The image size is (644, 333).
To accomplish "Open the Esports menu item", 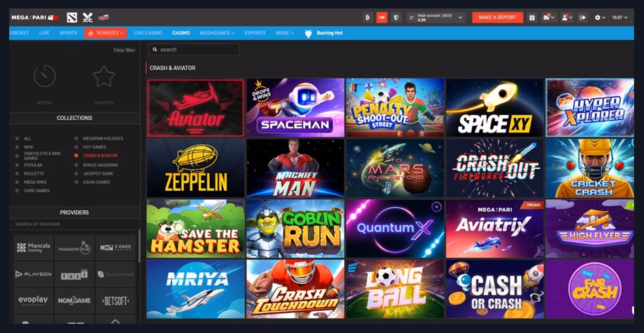I will pyautogui.click(x=255, y=33).
